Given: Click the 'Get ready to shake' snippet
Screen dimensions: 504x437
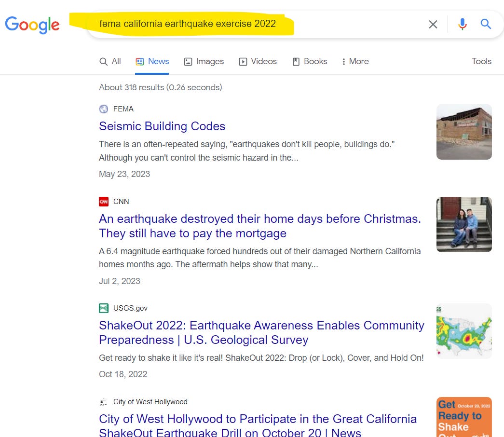Looking at the screenshot, I should point(261,358).
